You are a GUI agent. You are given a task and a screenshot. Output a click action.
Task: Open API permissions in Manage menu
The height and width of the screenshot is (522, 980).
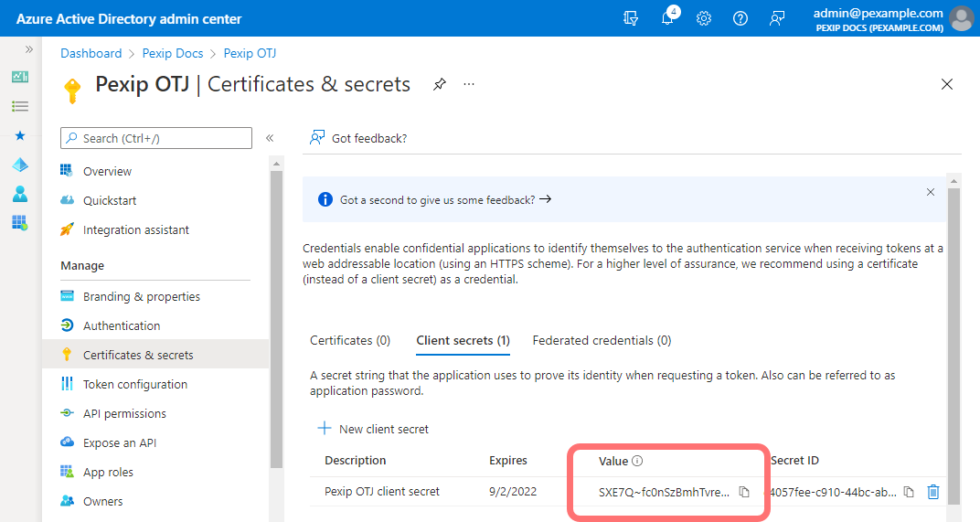pos(124,413)
